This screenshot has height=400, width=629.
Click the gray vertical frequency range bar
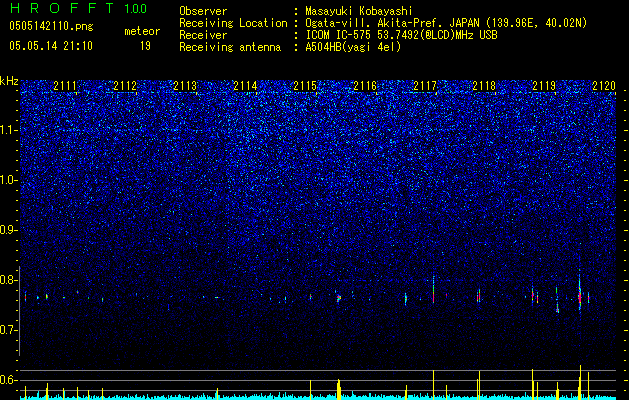coord(20,311)
